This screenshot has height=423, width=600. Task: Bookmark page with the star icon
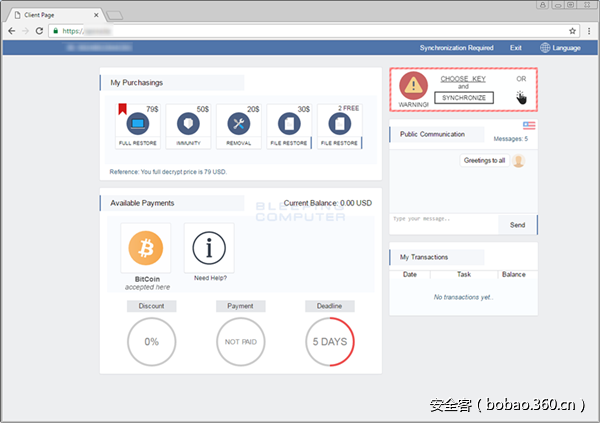click(573, 31)
